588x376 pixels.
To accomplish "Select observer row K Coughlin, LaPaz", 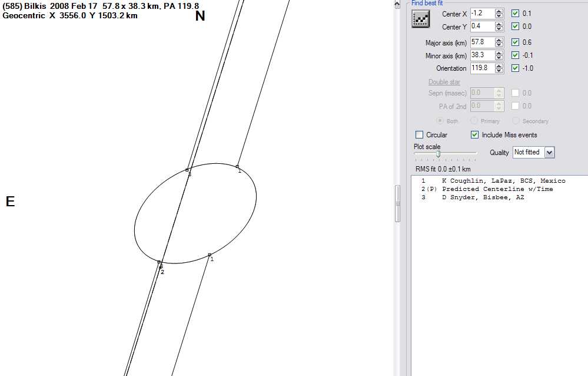I will point(493,181).
